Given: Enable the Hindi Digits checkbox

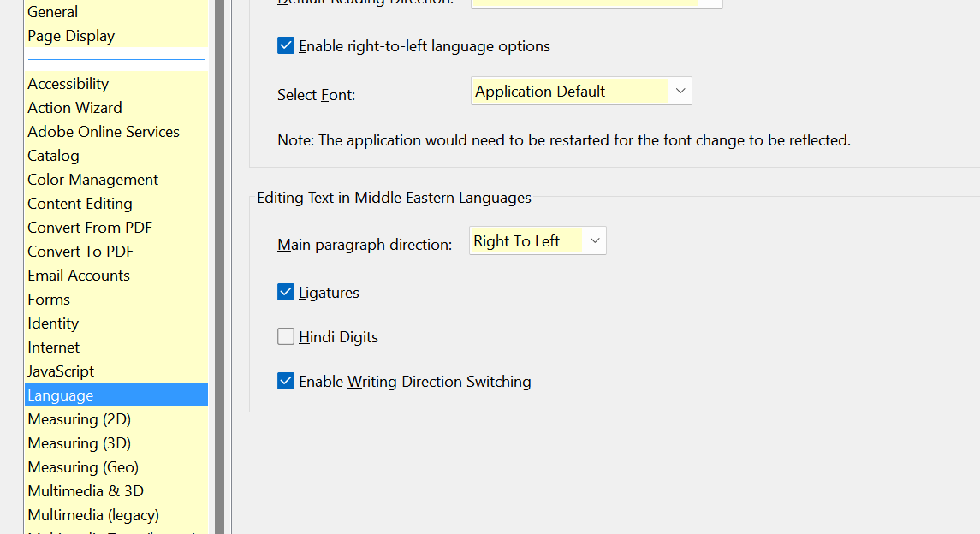Looking at the screenshot, I should pyautogui.click(x=286, y=336).
